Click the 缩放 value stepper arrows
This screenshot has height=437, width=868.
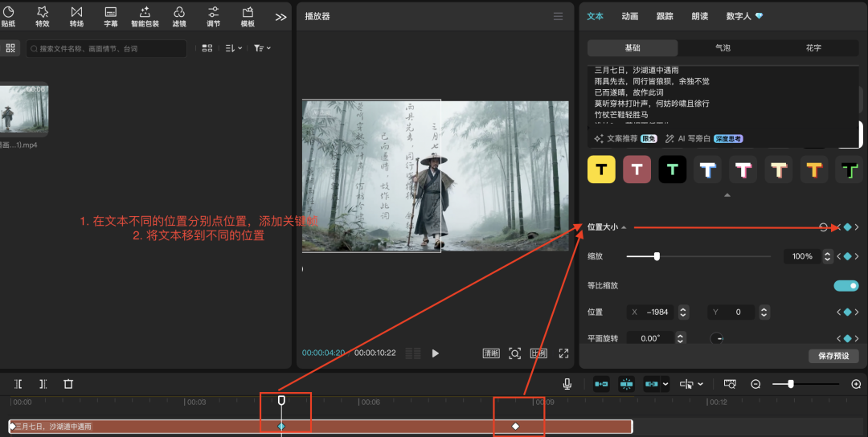click(827, 256)
